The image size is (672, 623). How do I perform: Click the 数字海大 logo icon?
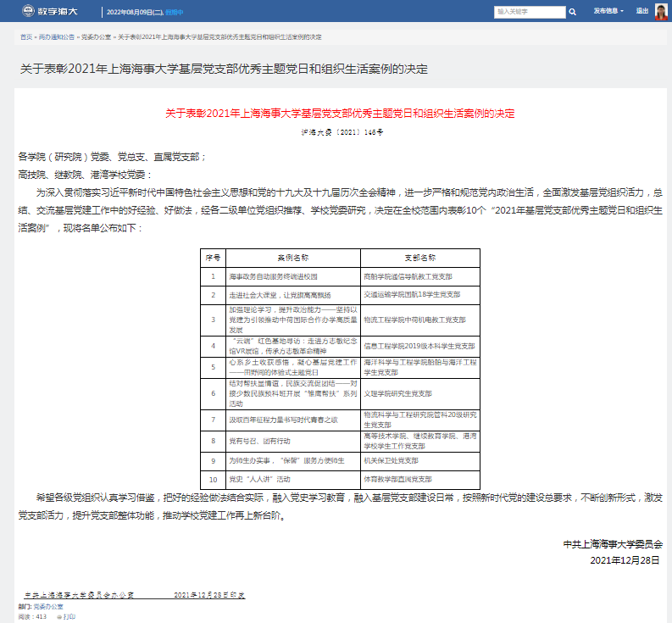click(28, 11)
